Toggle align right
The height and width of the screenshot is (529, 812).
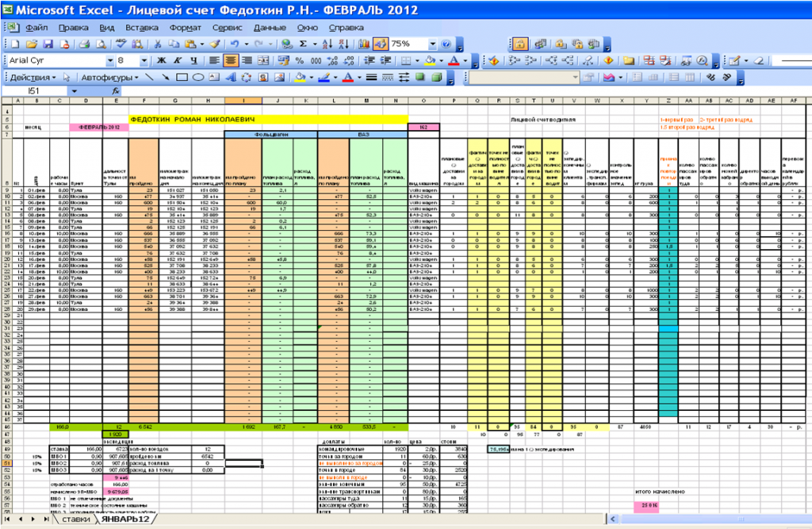coord(247,60)
